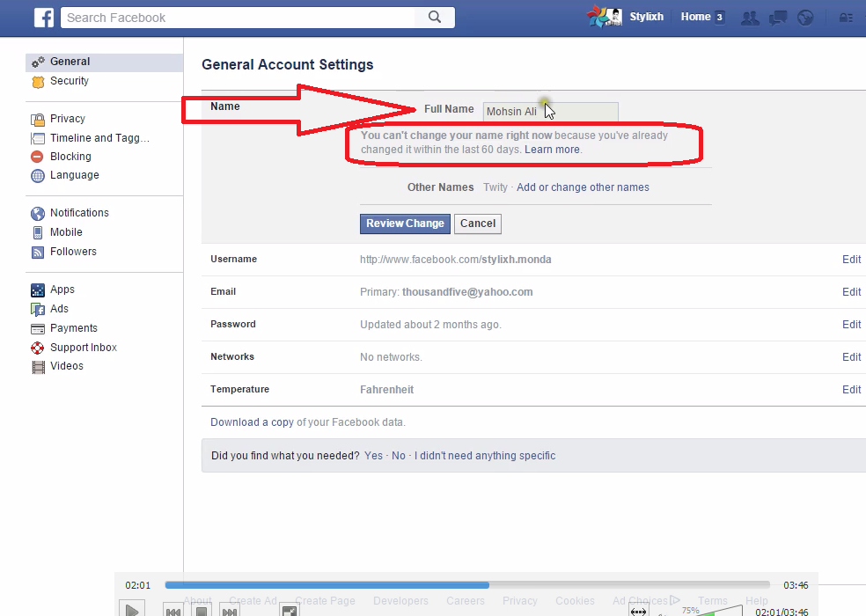The height and width of the screenshot is (616, 866).
Task: Click the Security badge icon
Action: click(38, 82)
